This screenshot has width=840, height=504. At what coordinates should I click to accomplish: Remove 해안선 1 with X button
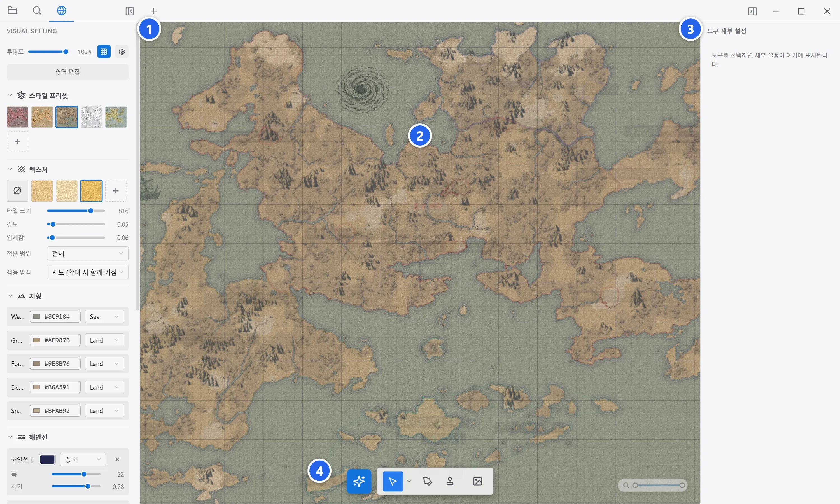click(x=117, y=459)
